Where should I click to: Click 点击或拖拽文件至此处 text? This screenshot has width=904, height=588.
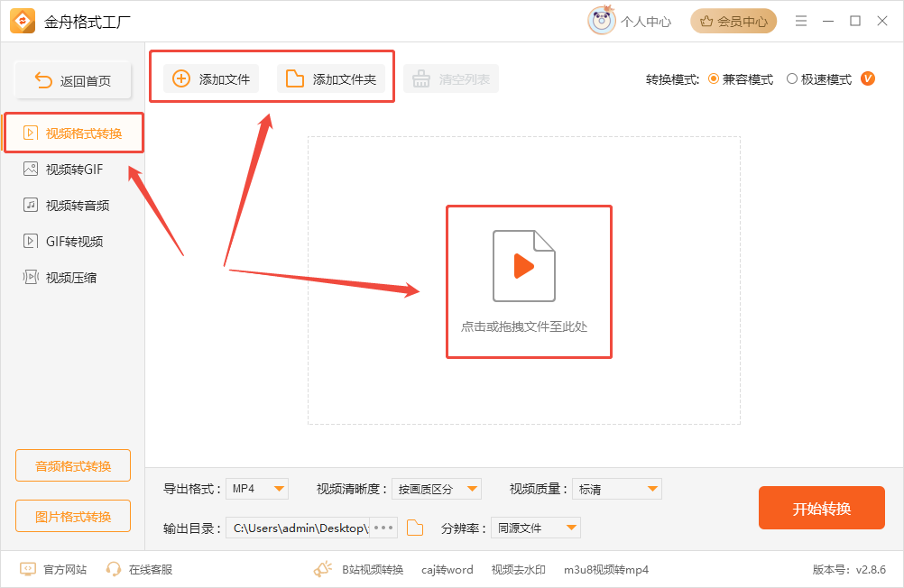pos(524,326)
